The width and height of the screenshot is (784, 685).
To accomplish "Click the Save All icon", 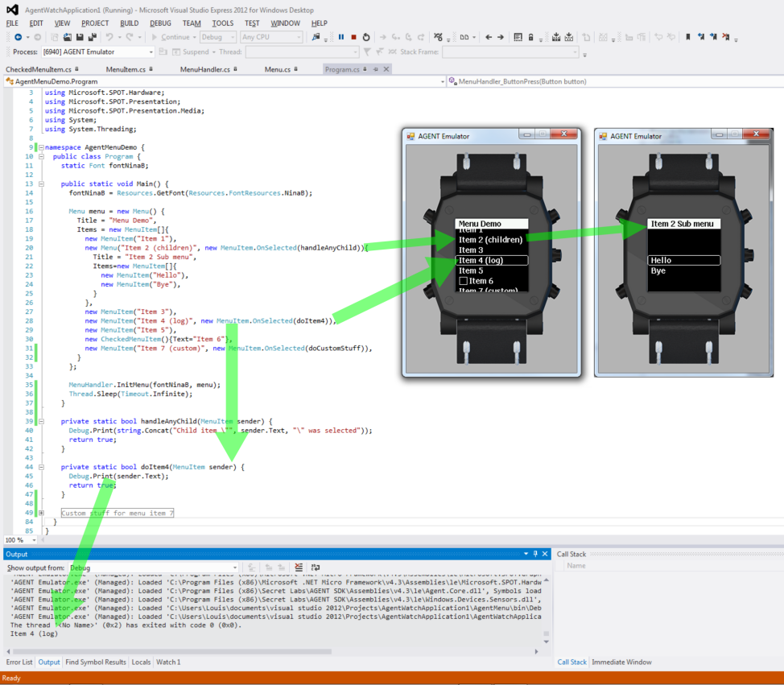I will click(93, 37).
